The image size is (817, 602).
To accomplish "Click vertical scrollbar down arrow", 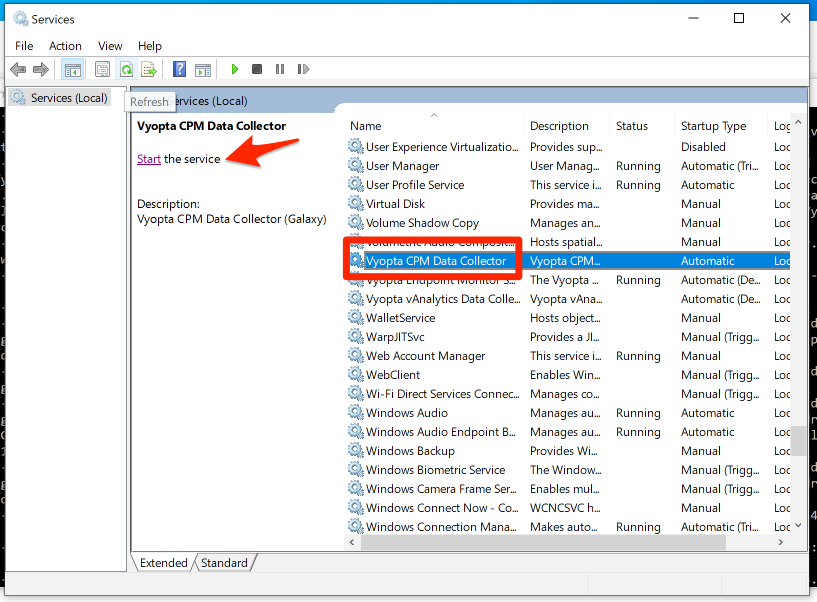I will pos(798,526).
